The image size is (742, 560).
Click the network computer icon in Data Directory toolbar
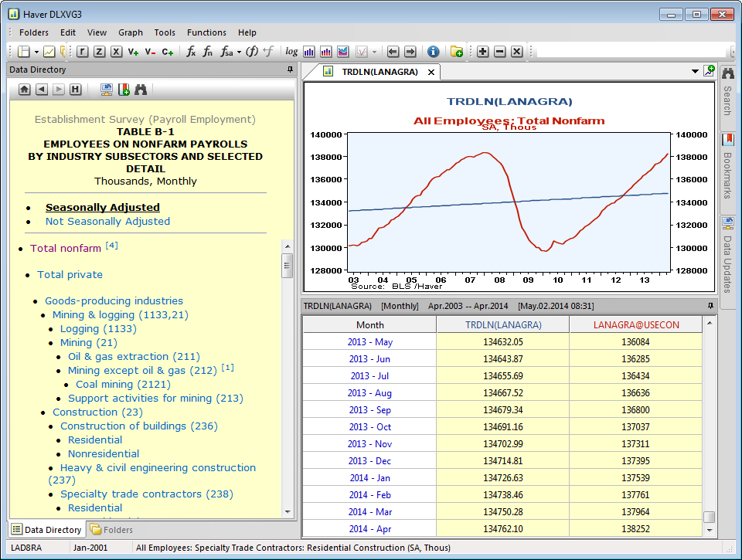click(x=107, y=90)
